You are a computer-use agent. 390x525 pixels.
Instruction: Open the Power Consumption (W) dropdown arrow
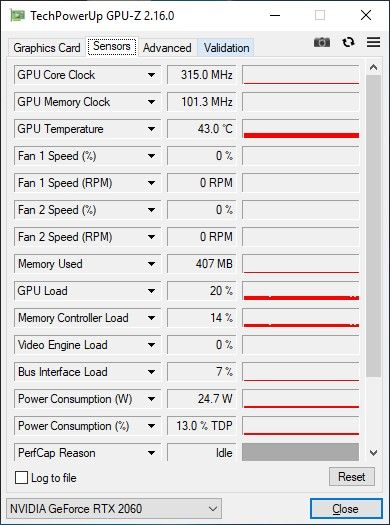pos(152,399)
